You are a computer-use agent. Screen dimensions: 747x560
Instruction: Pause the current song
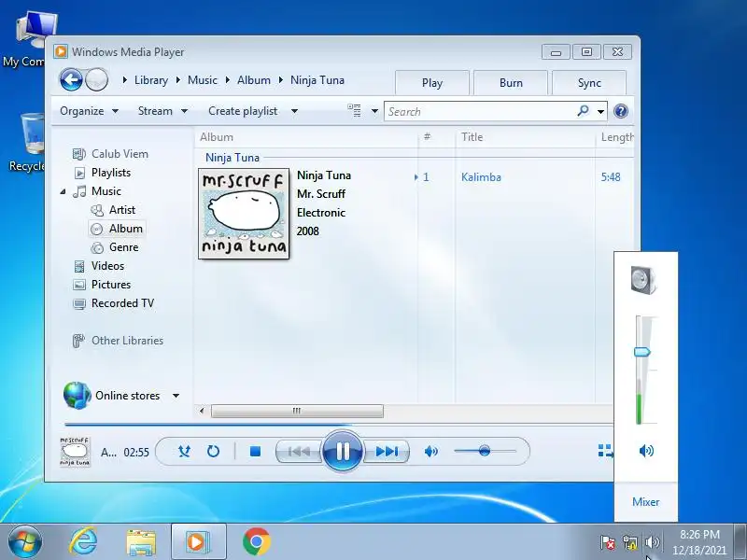click(342, 451)
